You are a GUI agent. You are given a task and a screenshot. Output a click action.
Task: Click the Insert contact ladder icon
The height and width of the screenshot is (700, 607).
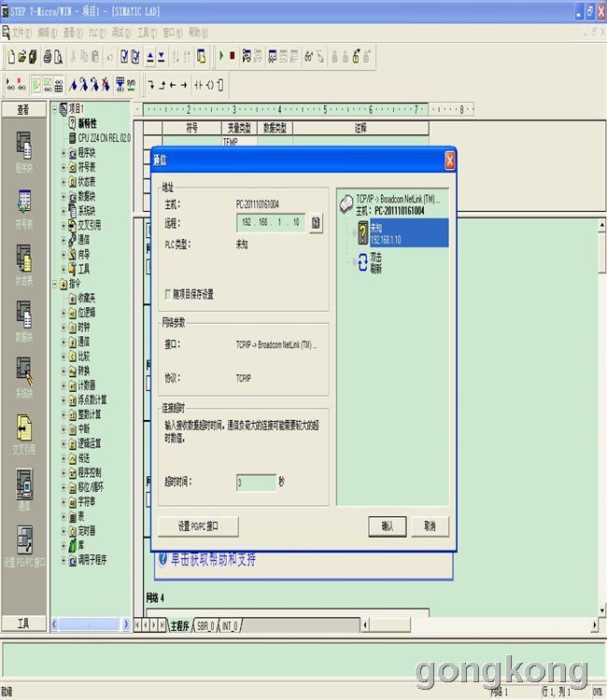(198, 85)
